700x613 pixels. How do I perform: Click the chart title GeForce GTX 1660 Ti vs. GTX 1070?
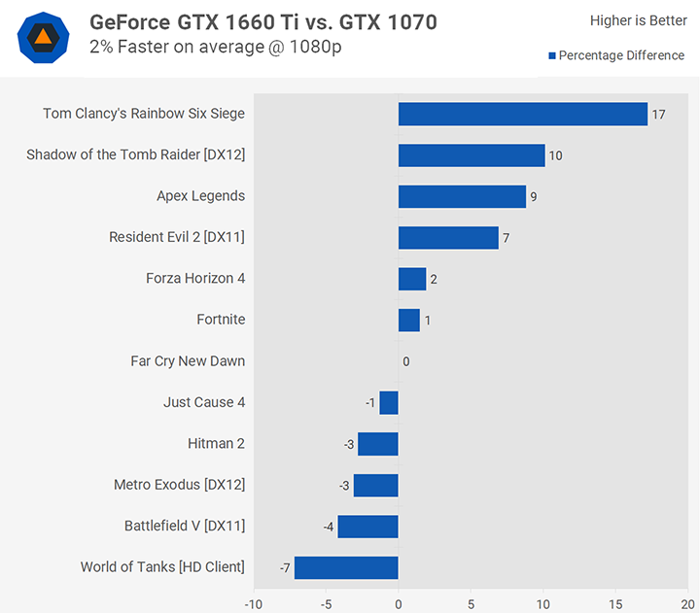coord(263,22)
